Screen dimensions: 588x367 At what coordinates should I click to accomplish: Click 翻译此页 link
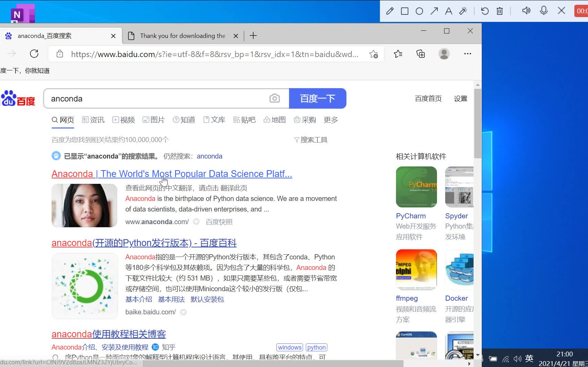coord(234,188)
